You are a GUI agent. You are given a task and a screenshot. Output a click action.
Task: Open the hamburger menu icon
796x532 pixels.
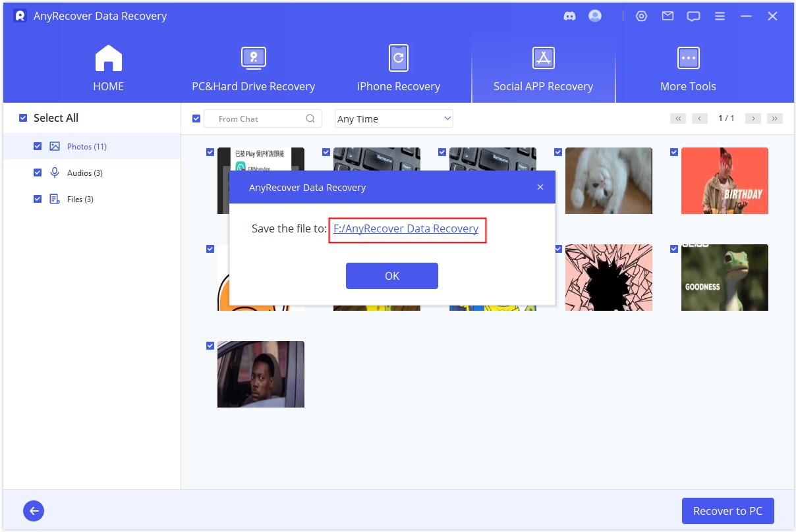pyautogui.click(x=720, y=16)
